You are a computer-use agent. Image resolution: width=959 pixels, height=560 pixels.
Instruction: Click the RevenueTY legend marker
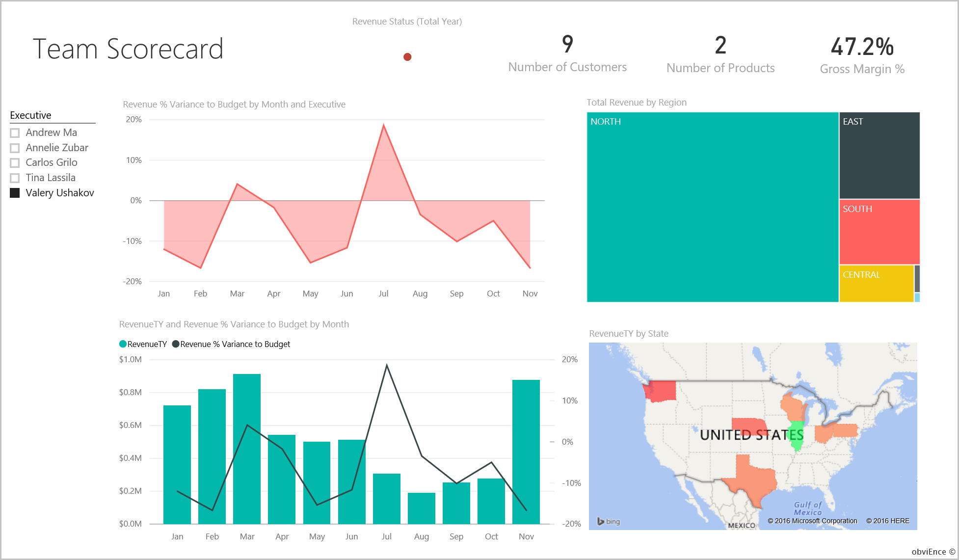click(x=123, y=344)
